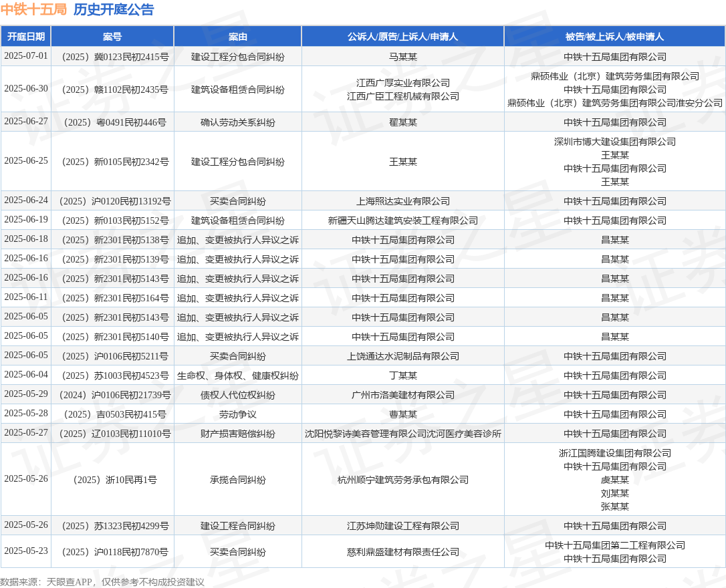Click the defendant 深圳市博大建设集团有限公司

615,142
